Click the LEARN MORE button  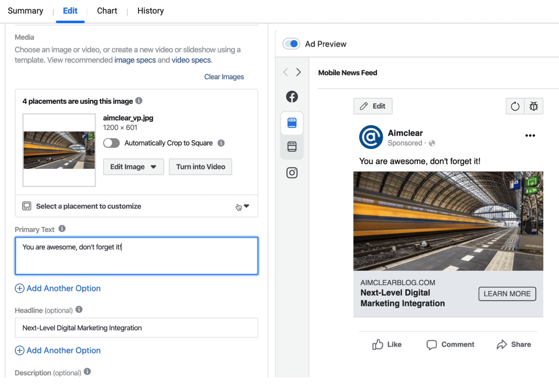click(x=507, y=294)
